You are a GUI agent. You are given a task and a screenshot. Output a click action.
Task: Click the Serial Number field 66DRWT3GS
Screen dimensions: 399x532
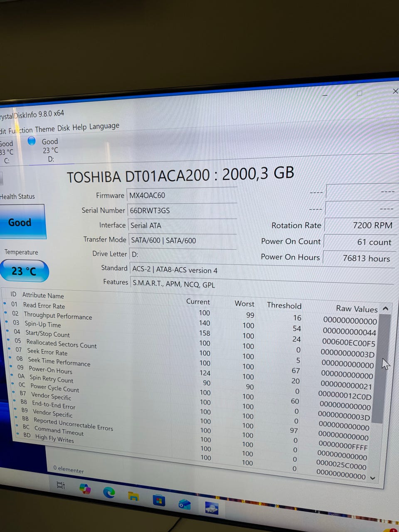[x=182, y=210]
